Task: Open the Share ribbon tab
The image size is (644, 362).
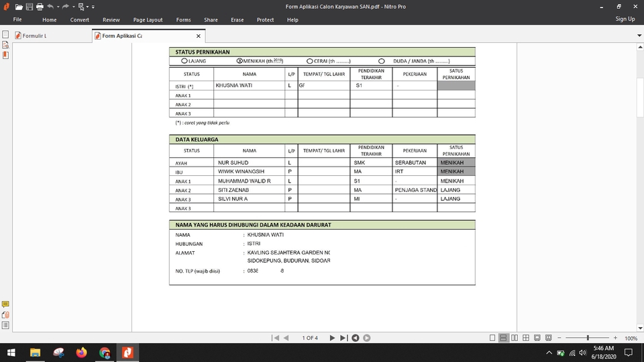Action: point(211,19)
